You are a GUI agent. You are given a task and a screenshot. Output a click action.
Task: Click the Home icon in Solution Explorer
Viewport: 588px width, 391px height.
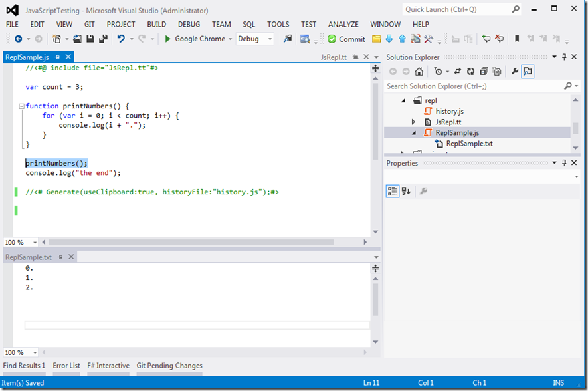coord(419,71)
